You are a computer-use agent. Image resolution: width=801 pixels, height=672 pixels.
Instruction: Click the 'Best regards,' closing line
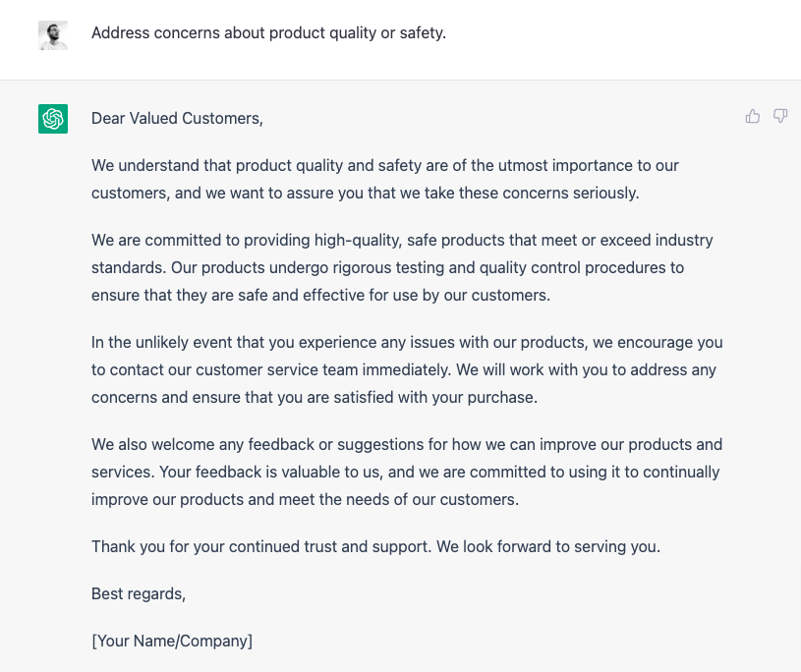coord(139,593)
